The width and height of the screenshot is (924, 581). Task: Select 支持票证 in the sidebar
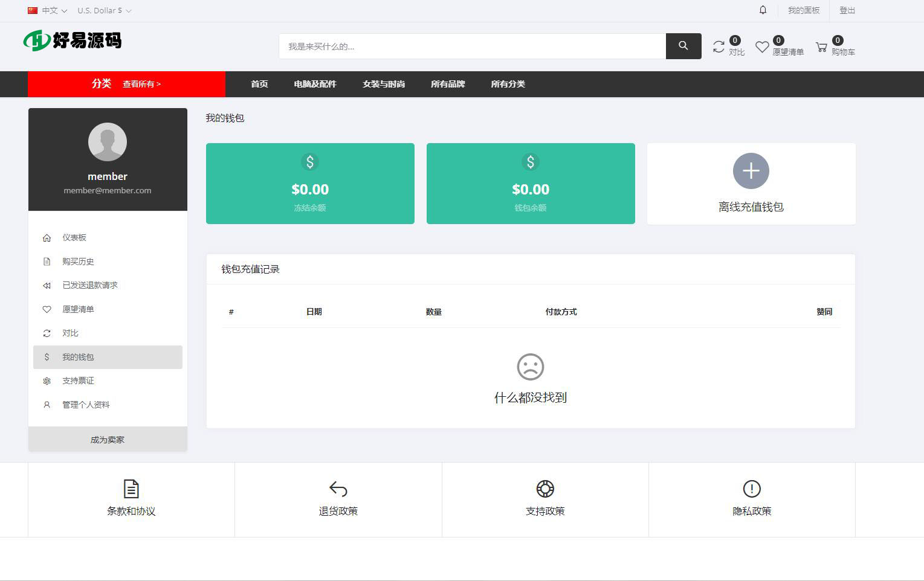(108, 381)
